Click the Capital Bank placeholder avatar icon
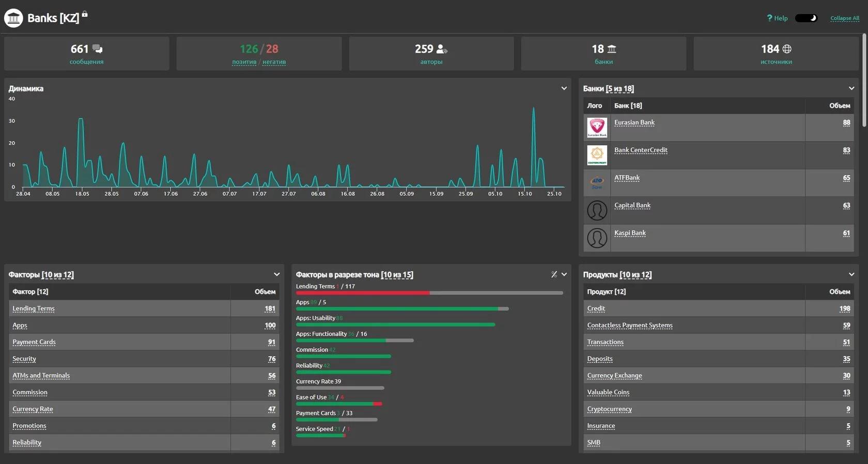The image size is (868, 464). (x=597, y=210)
